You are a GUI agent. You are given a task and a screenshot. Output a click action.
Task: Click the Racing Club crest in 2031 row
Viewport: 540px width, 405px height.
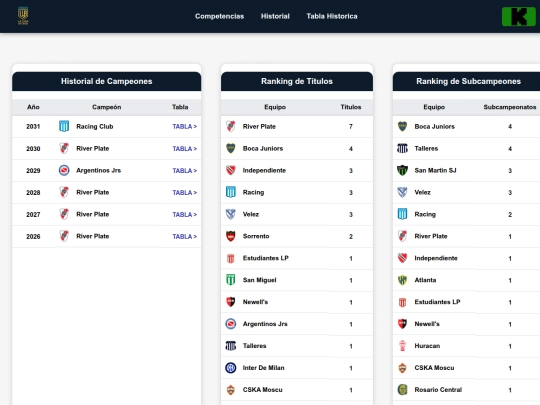point(64,126)
